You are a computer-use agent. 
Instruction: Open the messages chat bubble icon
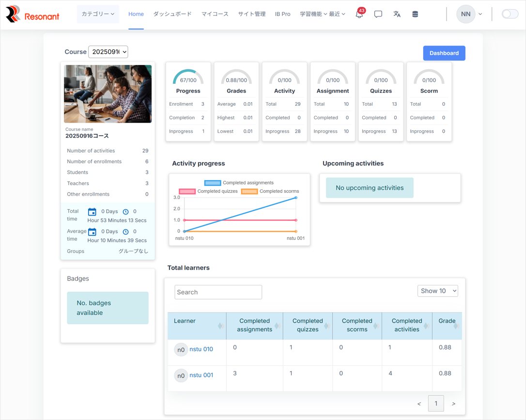pos(378,15)
